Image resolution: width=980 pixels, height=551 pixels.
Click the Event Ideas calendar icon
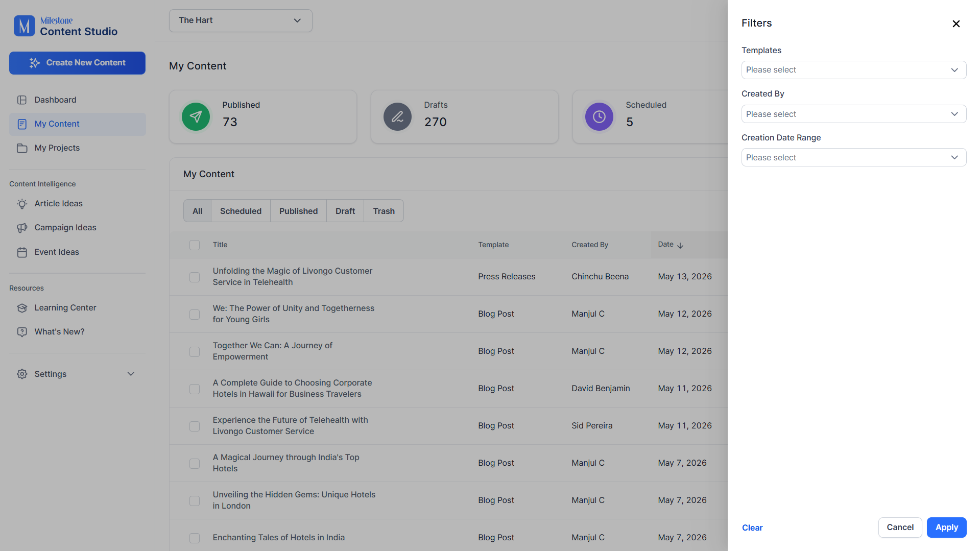(x=22, y=252)
